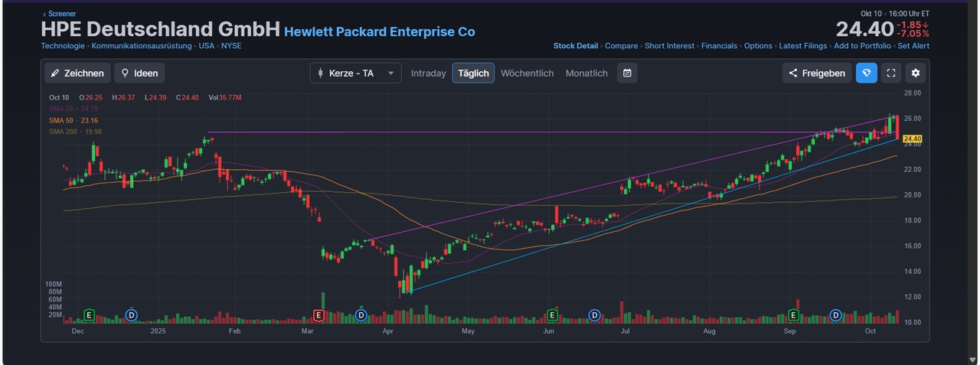Expand the Kerze - TA chart type dropdown
980x365 pixels.
pyautogui.click(x=355, y=73)
